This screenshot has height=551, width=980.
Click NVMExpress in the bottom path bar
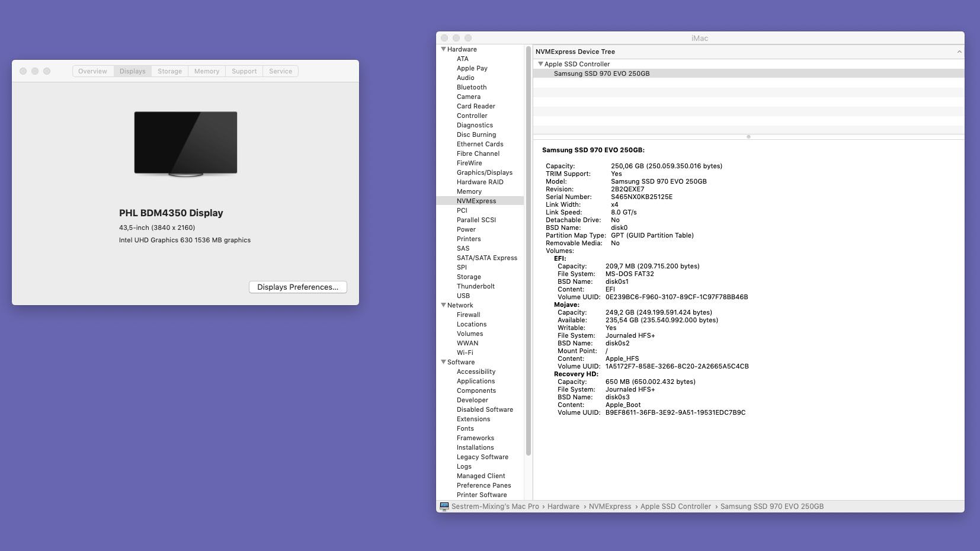[610, 507]
